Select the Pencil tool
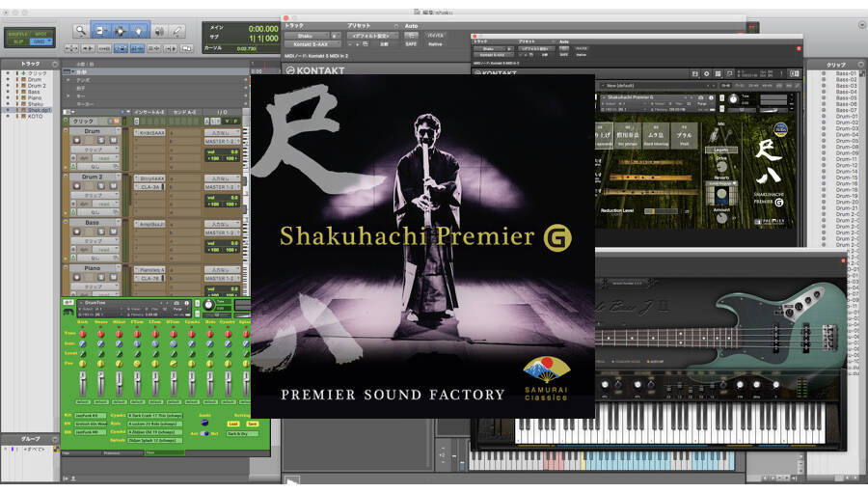Viewport: 868px width, 493px height. [177, 31]
